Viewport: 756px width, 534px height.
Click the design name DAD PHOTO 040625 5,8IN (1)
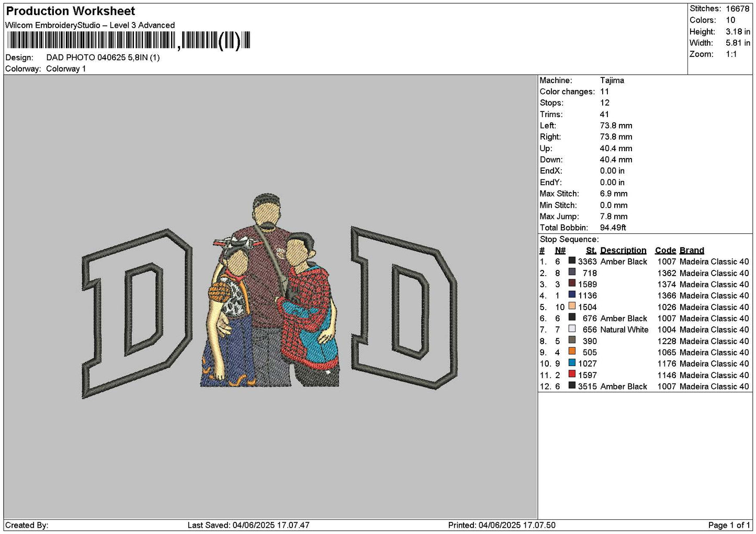103,58
